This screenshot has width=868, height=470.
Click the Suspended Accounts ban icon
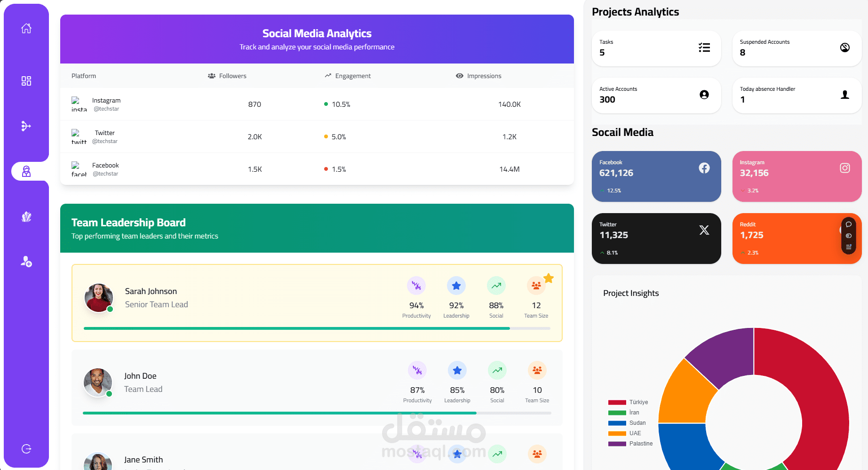[x=845, y=48]
